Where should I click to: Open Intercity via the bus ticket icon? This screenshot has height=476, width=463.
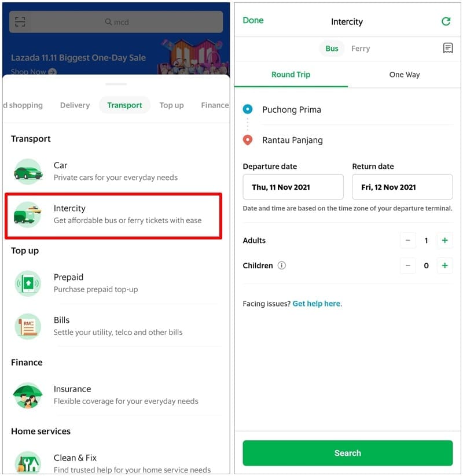[x=28, y=214]
